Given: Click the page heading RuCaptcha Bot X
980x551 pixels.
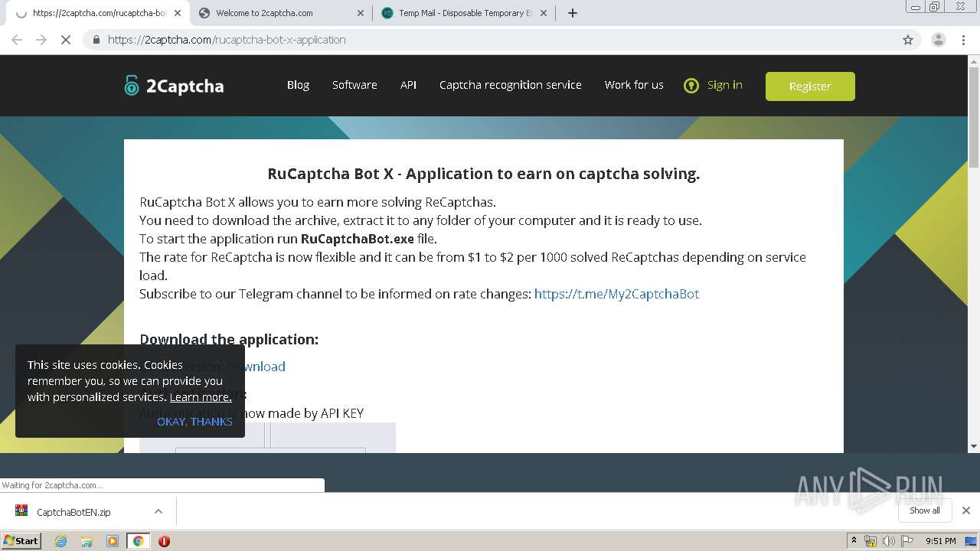Looking at the screenshot, I should click(x=484, y=174).
